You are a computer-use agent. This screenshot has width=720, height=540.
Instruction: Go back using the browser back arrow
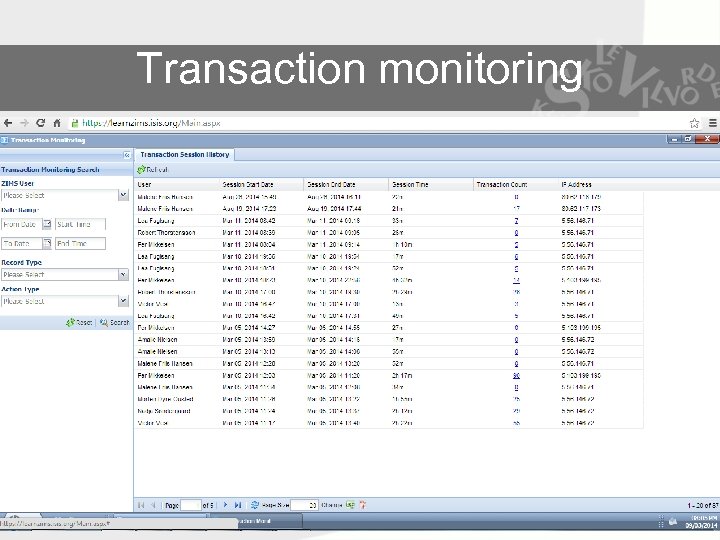coord(8,123)
